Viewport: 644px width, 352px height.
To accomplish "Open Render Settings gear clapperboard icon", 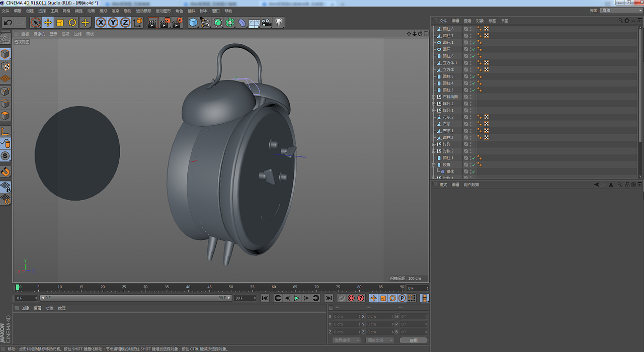I will pos(177,22).
